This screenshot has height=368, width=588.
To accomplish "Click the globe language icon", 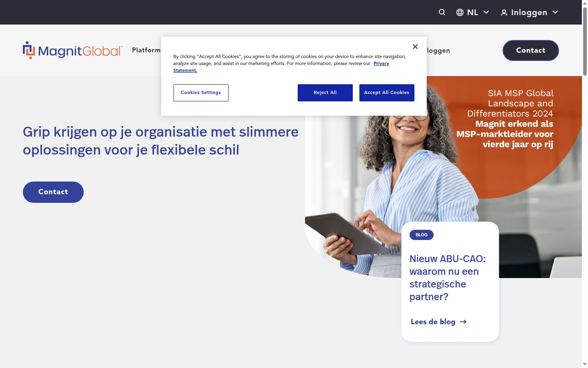I will (460, 12).
